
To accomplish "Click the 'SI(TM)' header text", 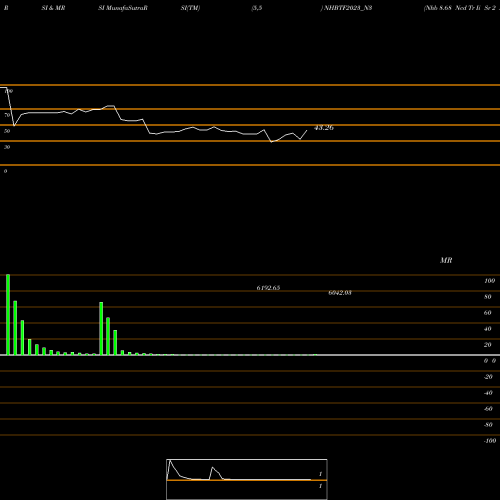I will pyautogui.click(x=190, y=8).
